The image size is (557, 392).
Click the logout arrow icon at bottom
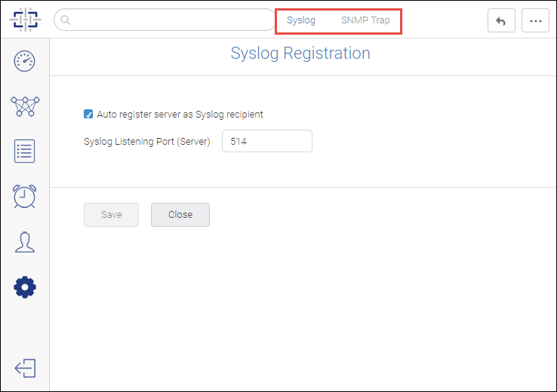[x=25, y=368]
